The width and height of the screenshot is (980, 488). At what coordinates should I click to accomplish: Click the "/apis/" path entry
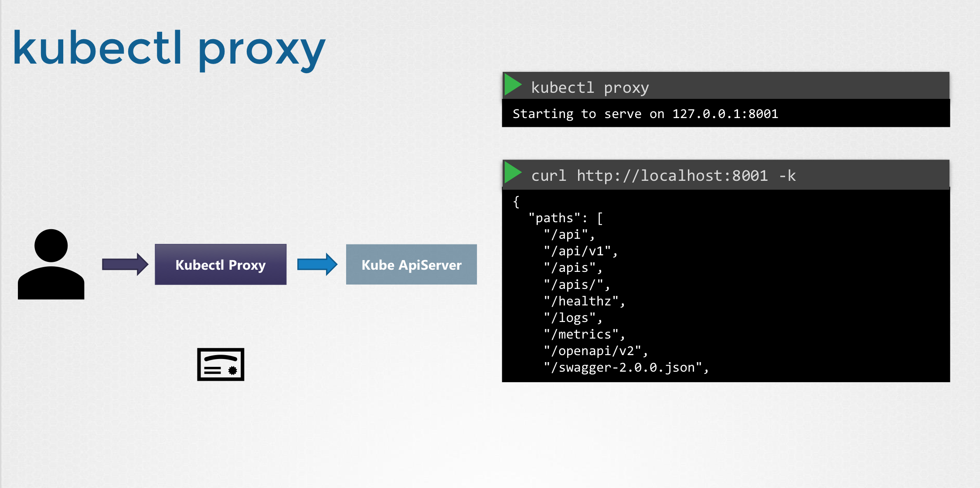tap(576, 285)
